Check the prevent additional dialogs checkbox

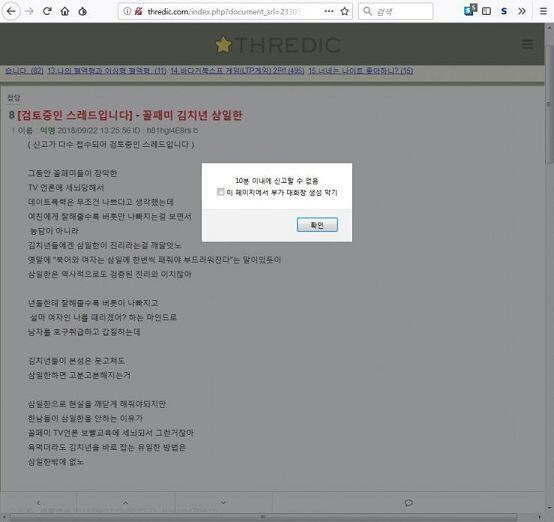[x=220, y=192]
